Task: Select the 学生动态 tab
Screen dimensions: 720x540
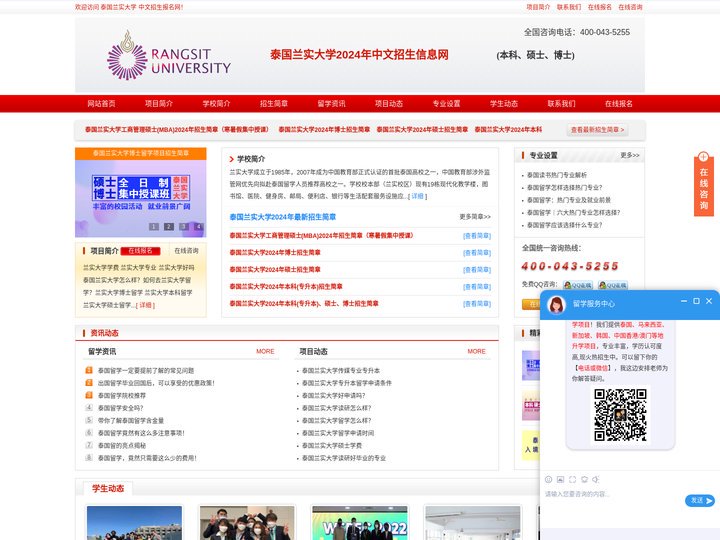Action: point(108,489)
